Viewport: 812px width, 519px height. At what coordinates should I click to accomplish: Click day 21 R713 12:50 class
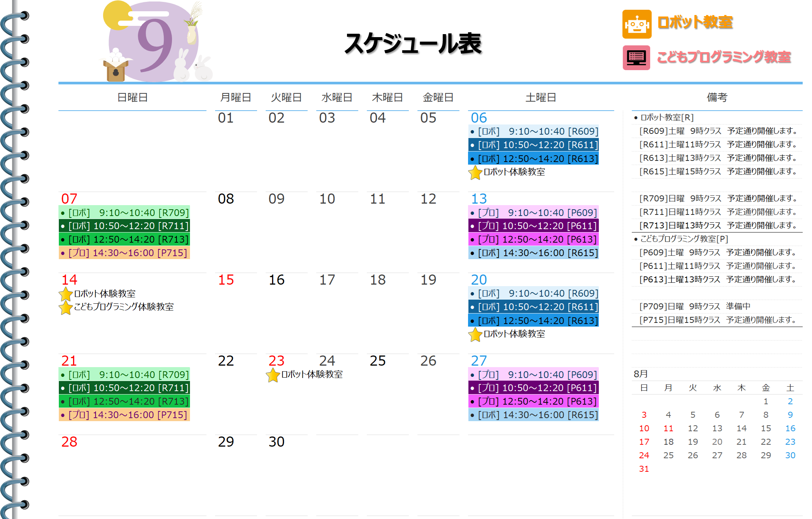click(x=124, y=401)
